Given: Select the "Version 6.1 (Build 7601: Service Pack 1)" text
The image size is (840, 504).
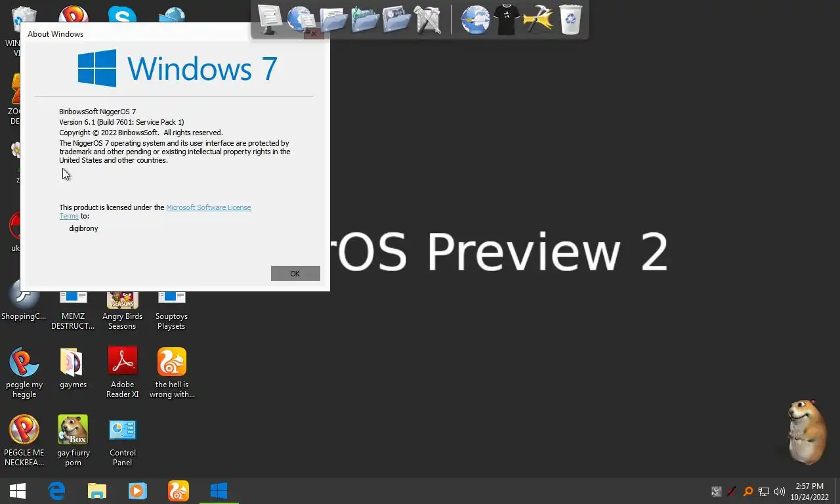Looking at the screenshot, I should point(121,122).
